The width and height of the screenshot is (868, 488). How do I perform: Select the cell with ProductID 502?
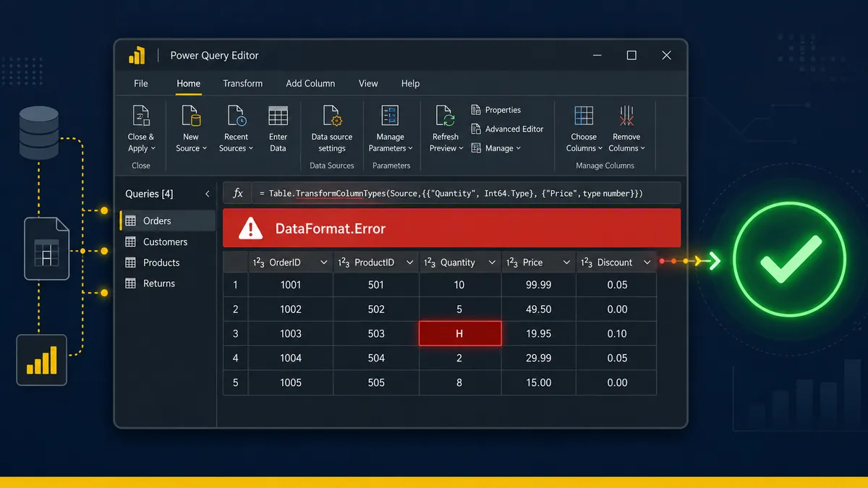(x=376, y=309)
